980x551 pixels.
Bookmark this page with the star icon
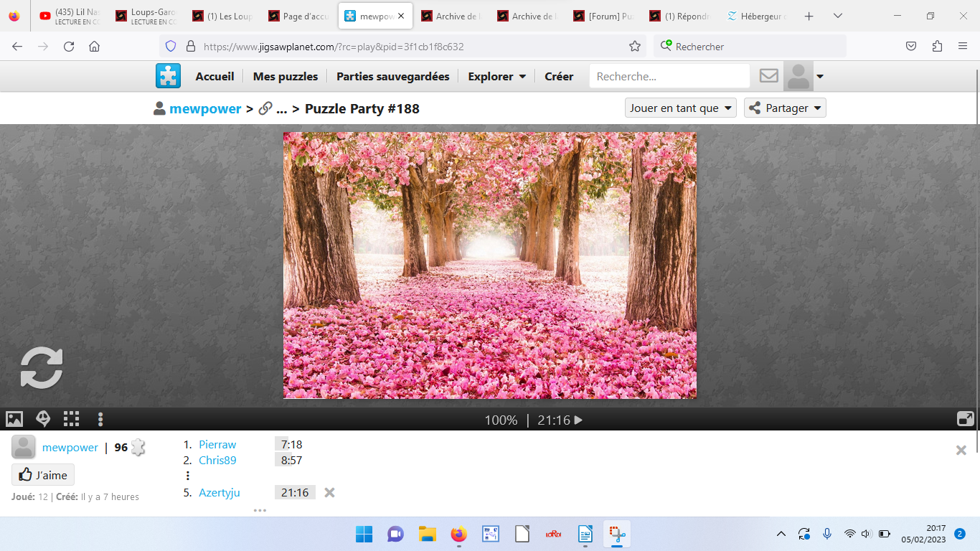pos(635,46)
